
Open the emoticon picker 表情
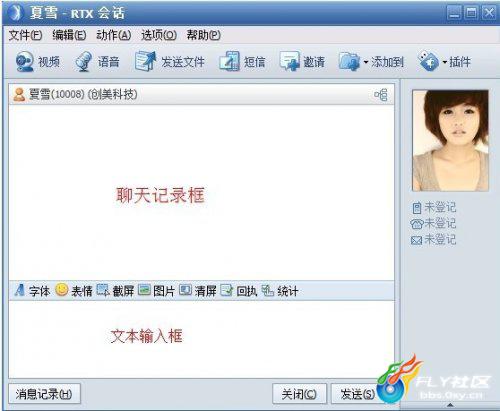pyautogui.click(x=74, y=290)
